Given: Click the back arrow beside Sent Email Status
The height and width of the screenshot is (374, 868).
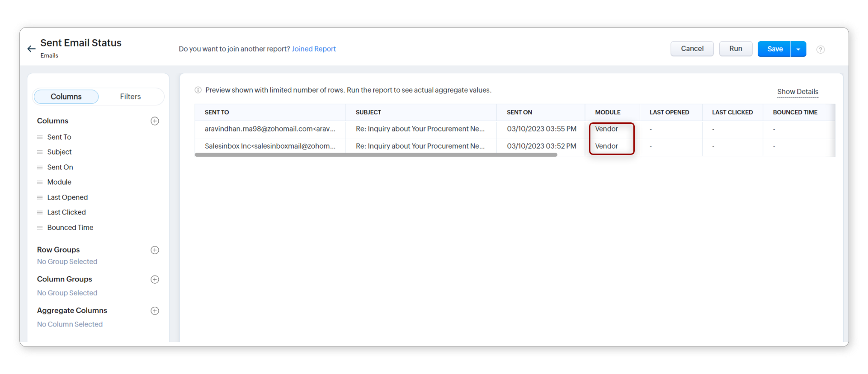Looking at the screenshot, I should pyautogui.click(x=31, y=49).
